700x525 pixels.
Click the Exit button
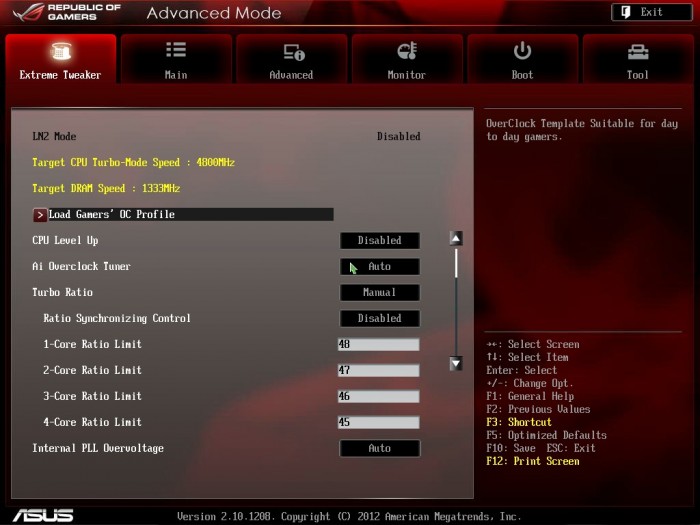click(652, 12)
